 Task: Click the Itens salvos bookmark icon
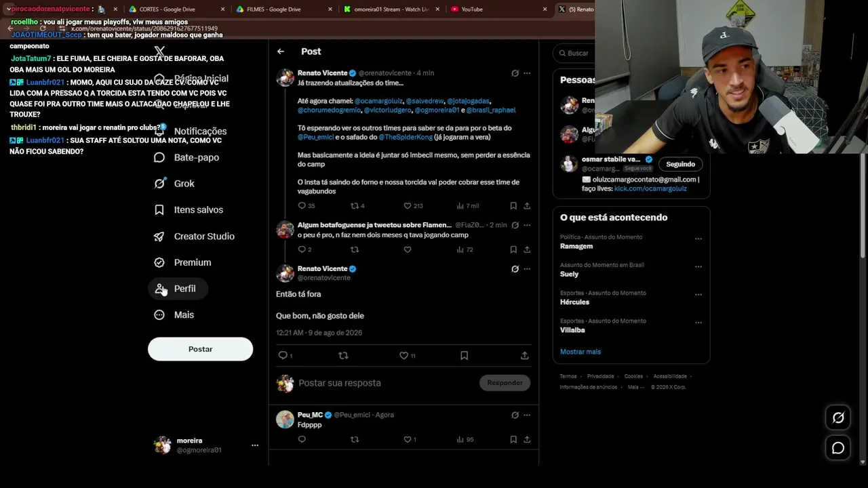(x=159, y=210)
